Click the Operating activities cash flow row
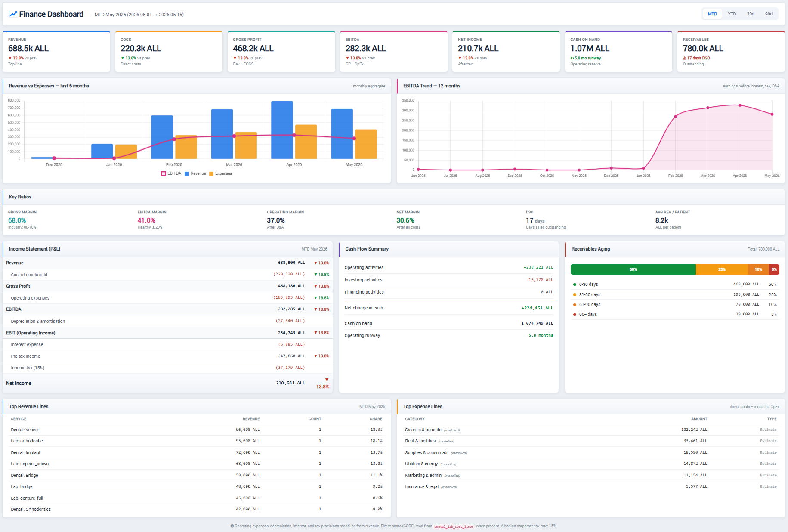This screenshot has height=532, width=788. pyautogui.click(x=449, y=267)
